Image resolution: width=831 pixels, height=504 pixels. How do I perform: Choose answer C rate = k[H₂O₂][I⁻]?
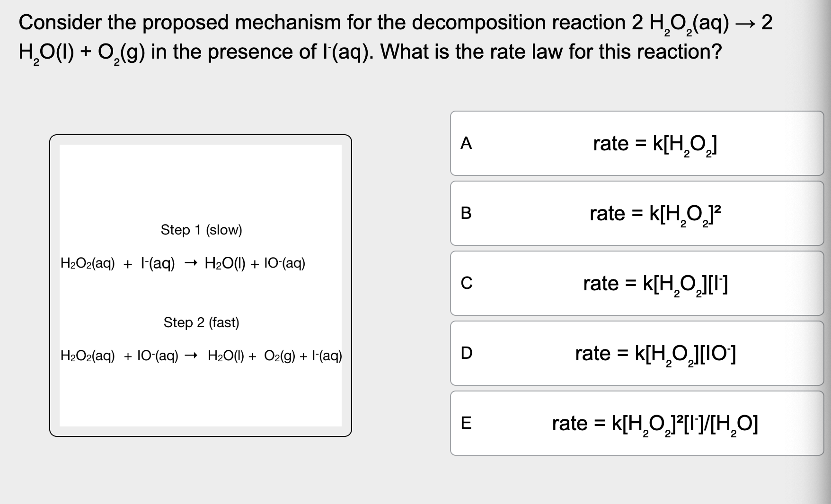(x=637, y=283)
